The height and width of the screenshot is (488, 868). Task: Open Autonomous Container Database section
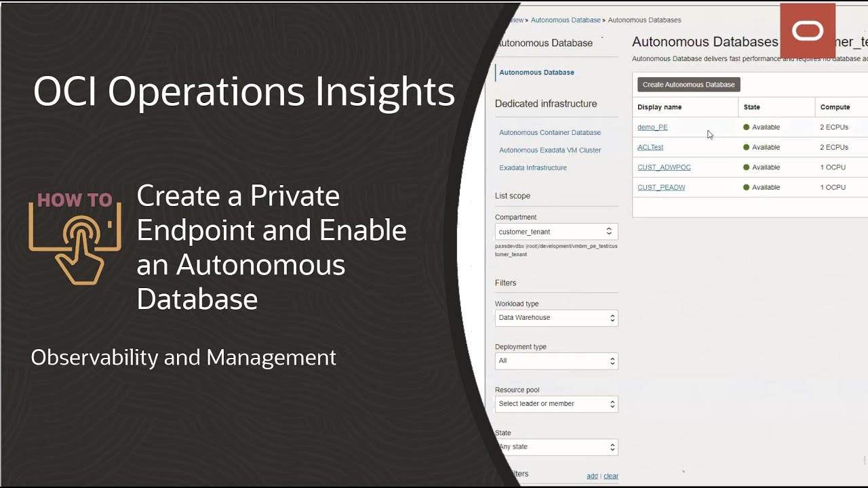(550, 133)
